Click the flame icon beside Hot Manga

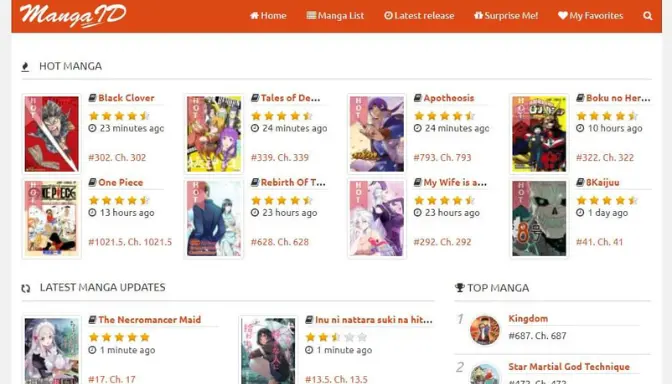point(25,67)
